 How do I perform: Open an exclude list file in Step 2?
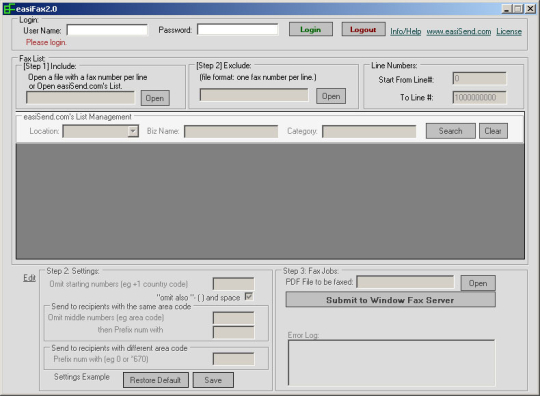pos(331,96)
